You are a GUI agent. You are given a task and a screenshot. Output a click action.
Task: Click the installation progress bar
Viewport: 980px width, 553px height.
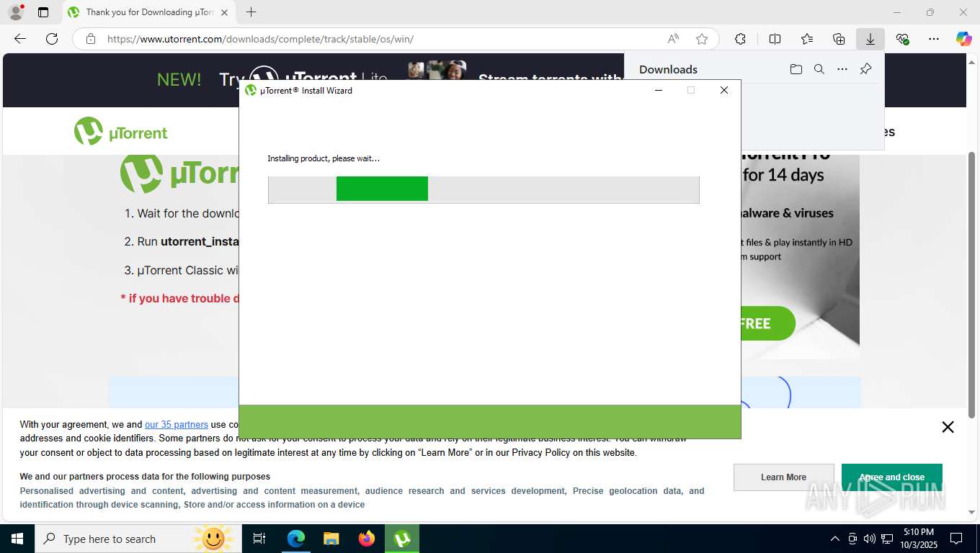[484, 189]
